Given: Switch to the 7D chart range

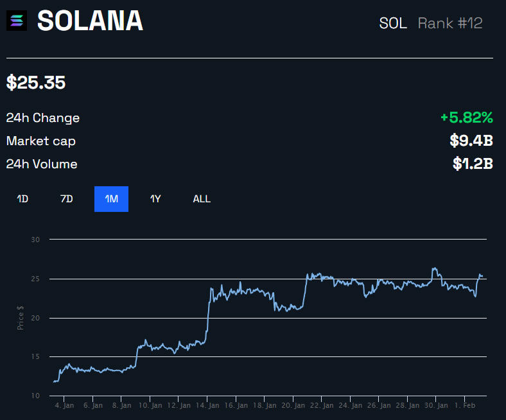Looking at the screenshot, I should [67, 199].
